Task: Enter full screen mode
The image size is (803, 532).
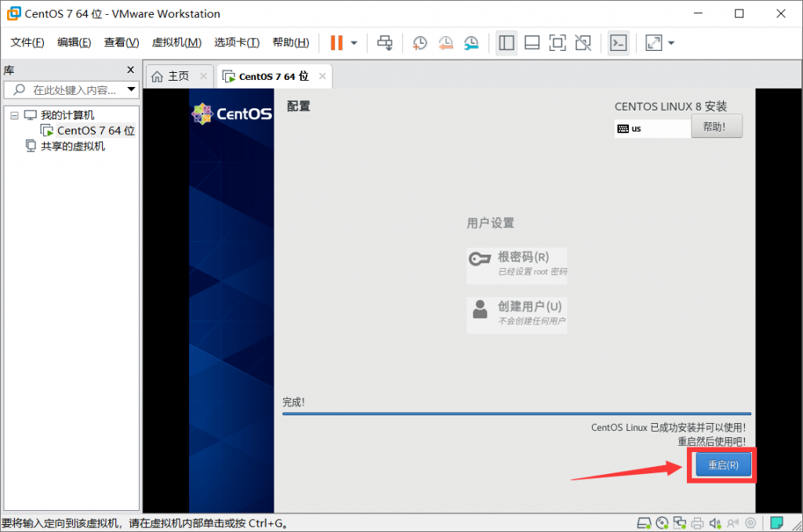Action: coord(558,43)
